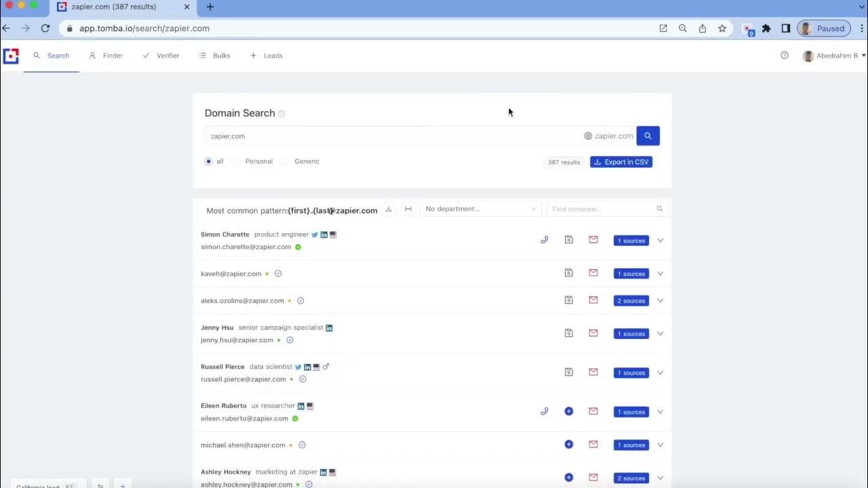868x488 pixels.
Task: Click the email russell.pierce@zapier.com
Action: pyautogui.click(x=243, y=379)
